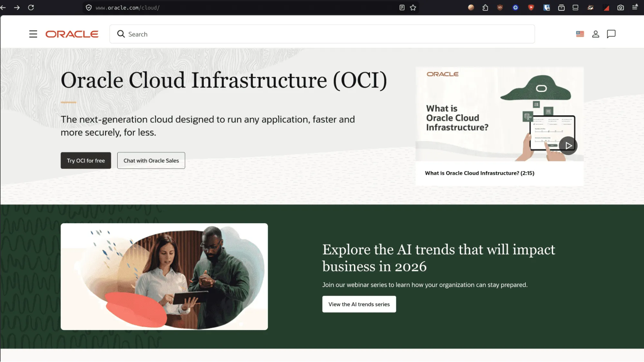Click the 'next-generation cloud' tagline text
The width and height of the screenshot is (644, 362).
click(208, 126)
